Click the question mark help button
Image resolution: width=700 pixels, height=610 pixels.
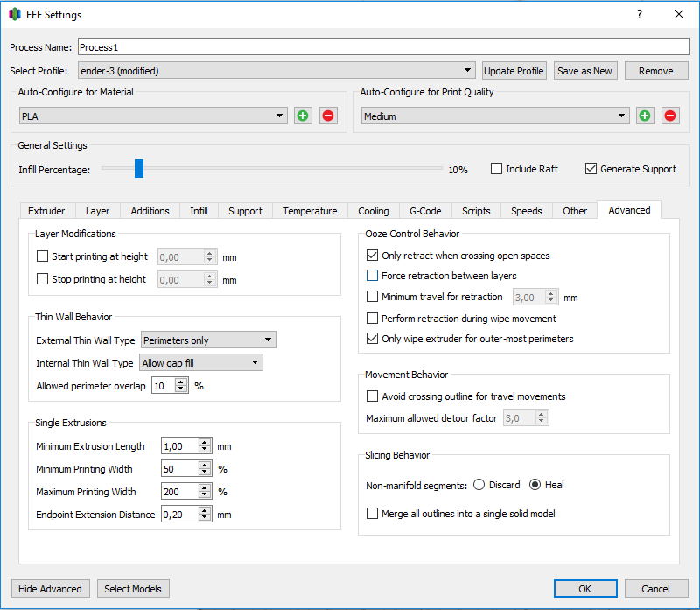[640, 14]
